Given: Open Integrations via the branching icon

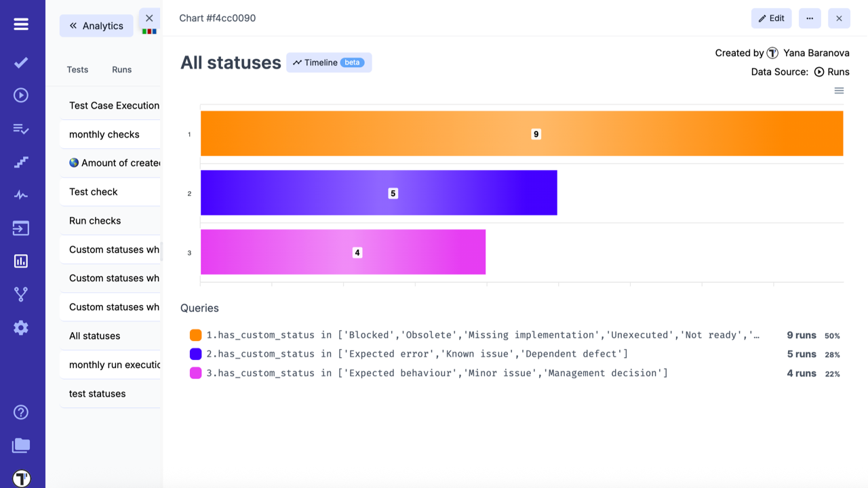Looking at the screenshot, I should tap(21, 293).
